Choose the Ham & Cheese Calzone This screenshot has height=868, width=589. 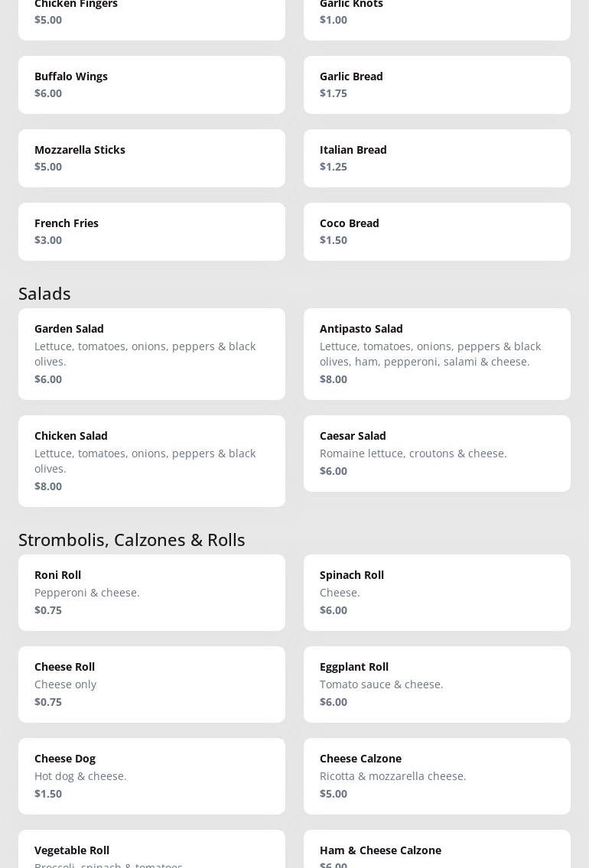click(437, 850)
